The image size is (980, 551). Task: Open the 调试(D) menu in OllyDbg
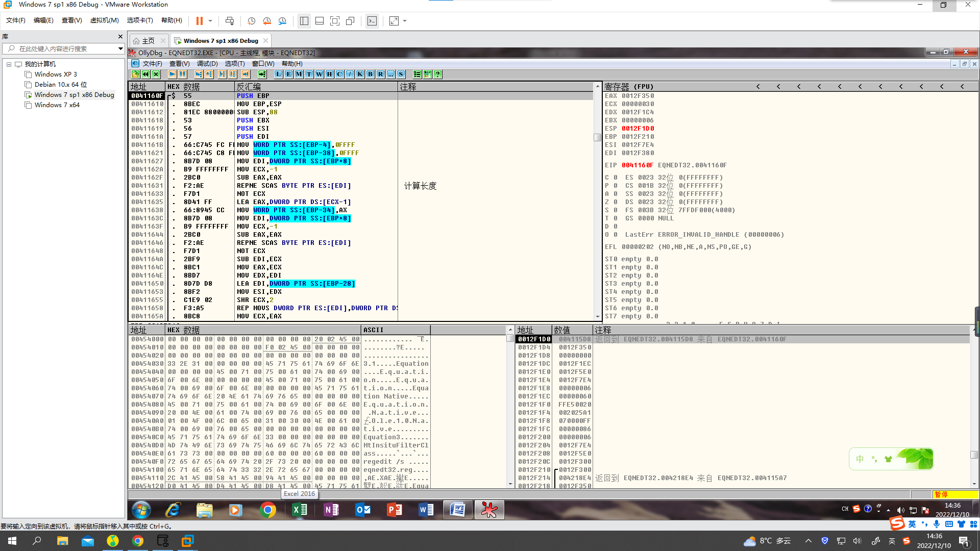[207, 64]
